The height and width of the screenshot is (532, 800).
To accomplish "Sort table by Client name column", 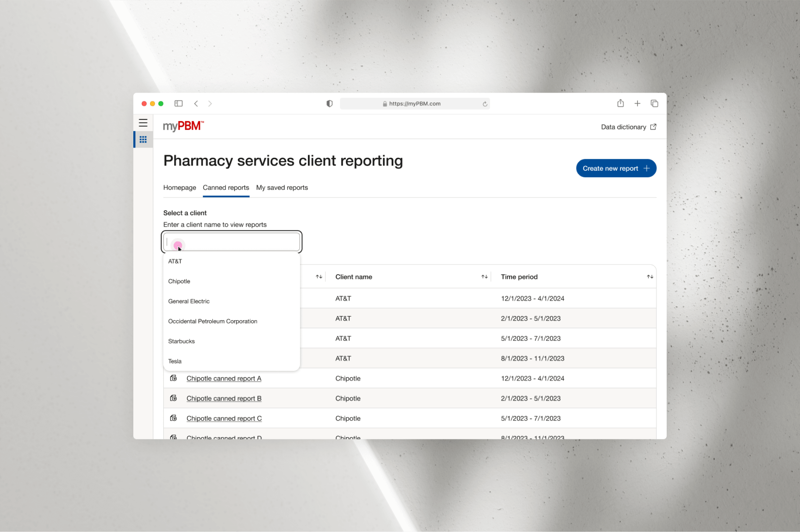I will [x=484, y=277].
